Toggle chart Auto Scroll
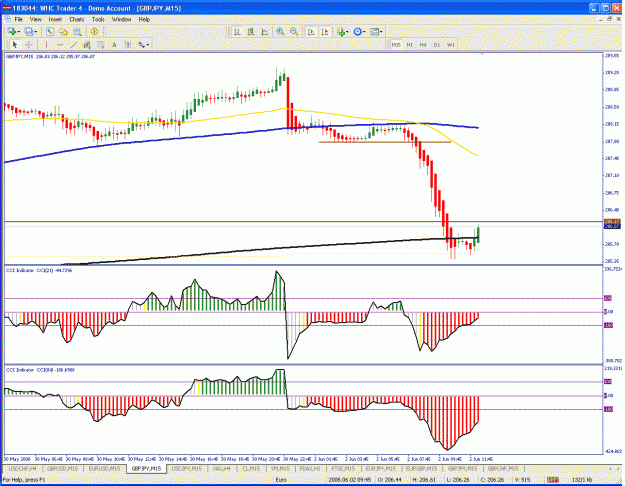The width and height of the screenshot is (625, 486). point(311,31)
